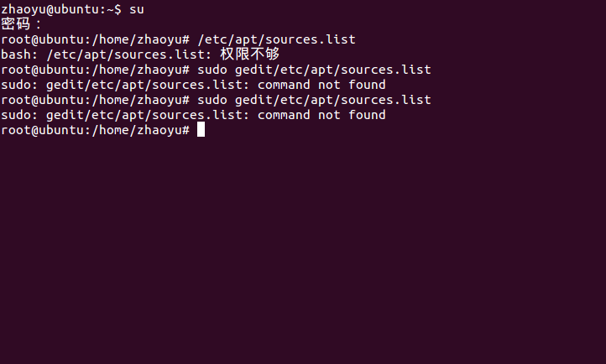Click the word 'sudo' in the seventh line

[x=212, y=100]
